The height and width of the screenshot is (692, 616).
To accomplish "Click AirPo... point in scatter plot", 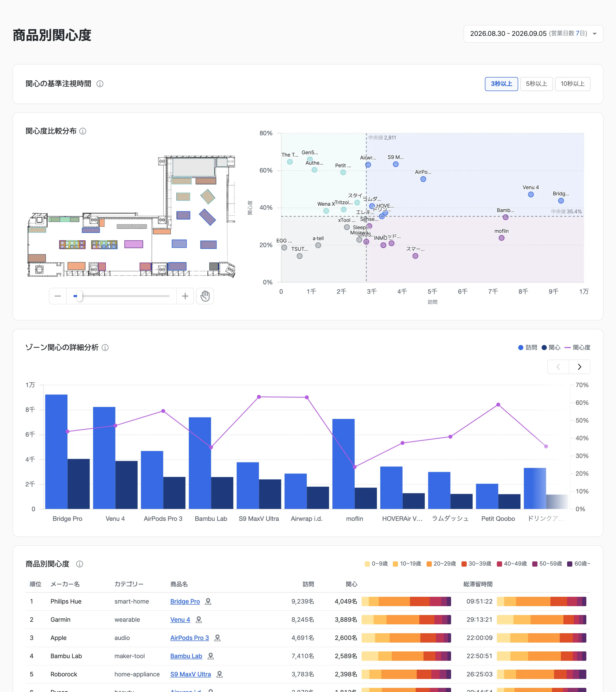I will point(423,179).
